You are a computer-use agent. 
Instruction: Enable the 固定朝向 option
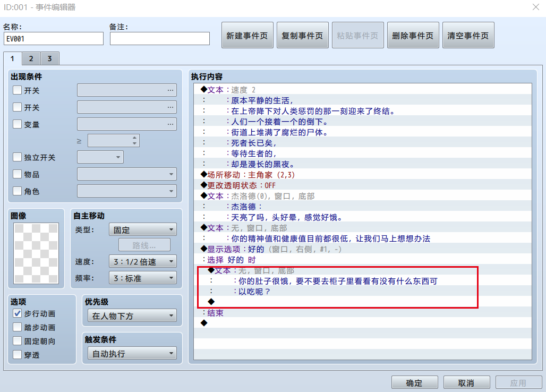17,341
